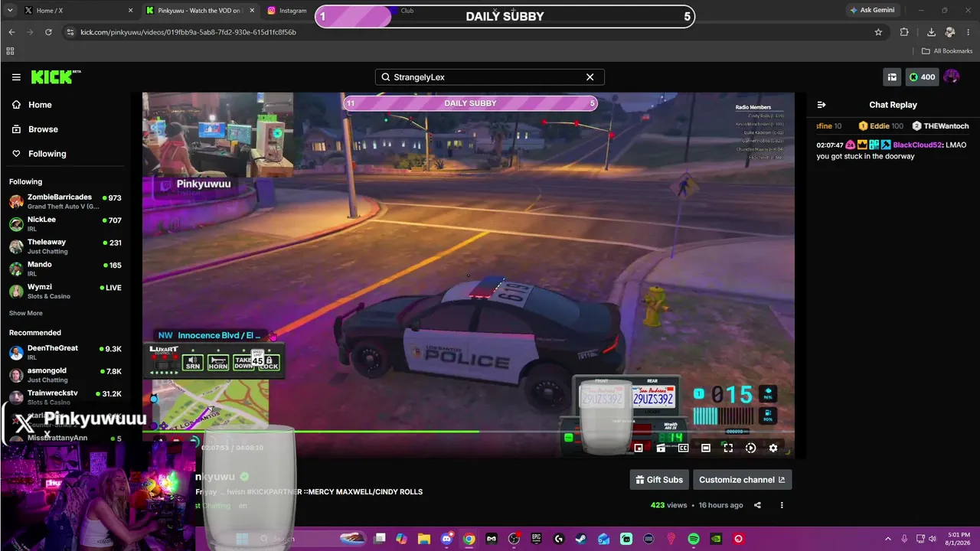
Task: Open Browse in Kick sidebar
Action: [x=43, y=129]
